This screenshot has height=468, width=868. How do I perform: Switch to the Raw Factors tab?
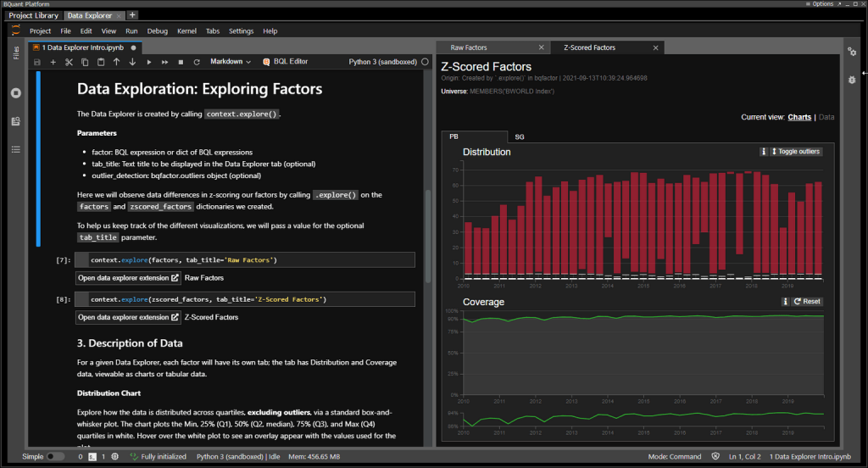coord(469,47)
